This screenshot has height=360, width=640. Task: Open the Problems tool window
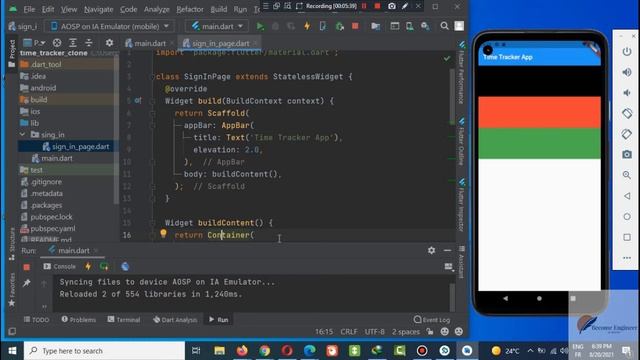[78, 320]
